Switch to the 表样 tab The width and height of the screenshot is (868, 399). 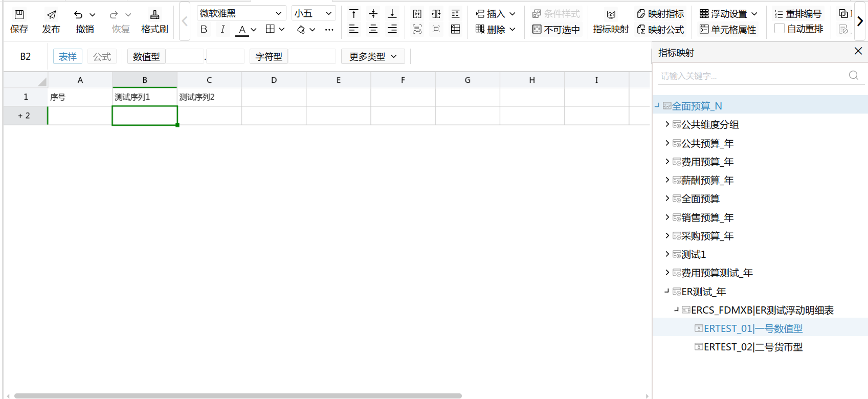(x=68, y=57)
